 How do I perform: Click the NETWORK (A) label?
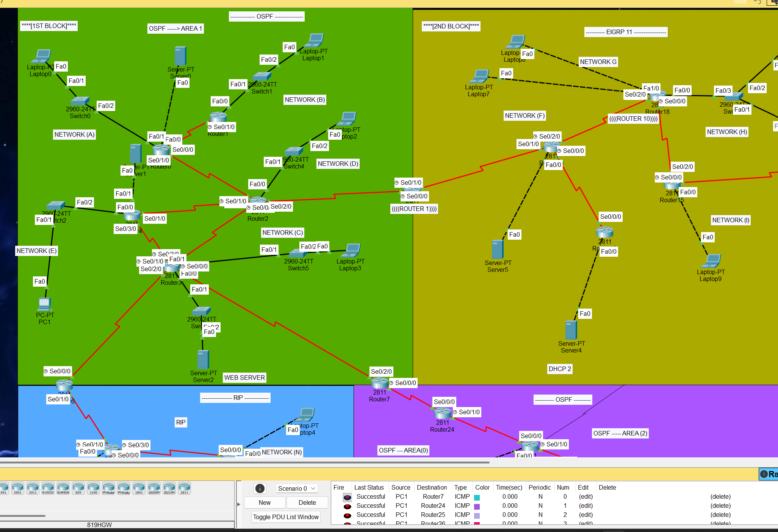point(74,134)
